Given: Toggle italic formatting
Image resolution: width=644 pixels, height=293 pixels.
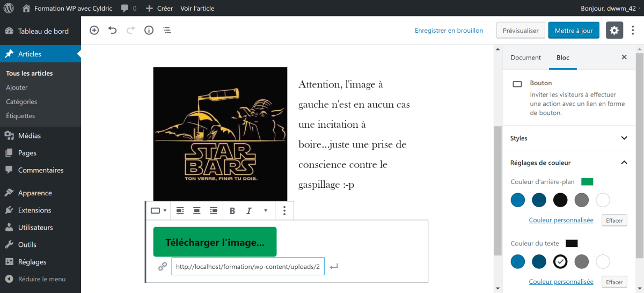Looking at the screenshot, I should (249, 211).
